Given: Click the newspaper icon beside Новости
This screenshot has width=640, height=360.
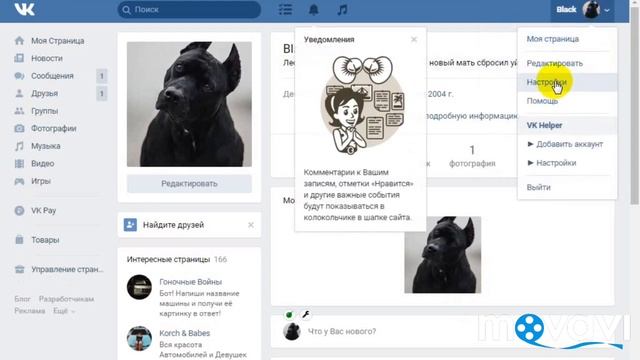Looking at the screenshot, I should coord(19,58).
